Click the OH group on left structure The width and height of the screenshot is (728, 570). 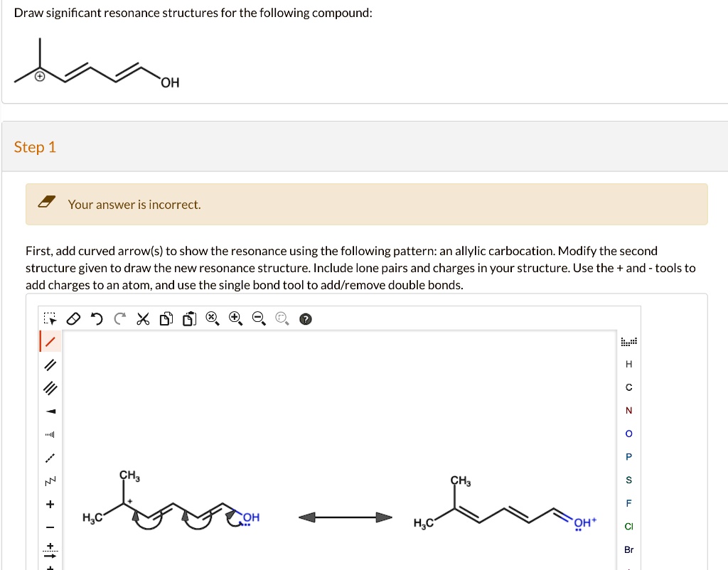(252, 517)
